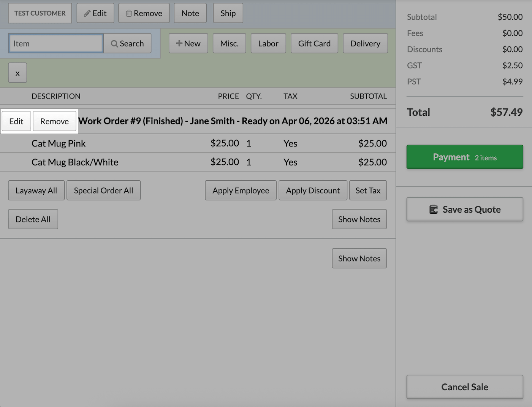Apply Discount to the sale
This screenshot has width=532, height=407.
tap(313, 190)
